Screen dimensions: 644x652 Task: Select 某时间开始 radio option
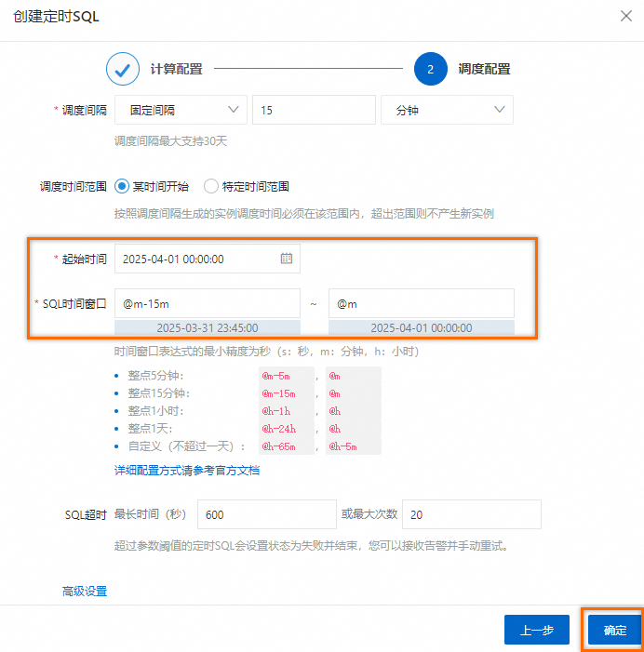coord(122,186)
